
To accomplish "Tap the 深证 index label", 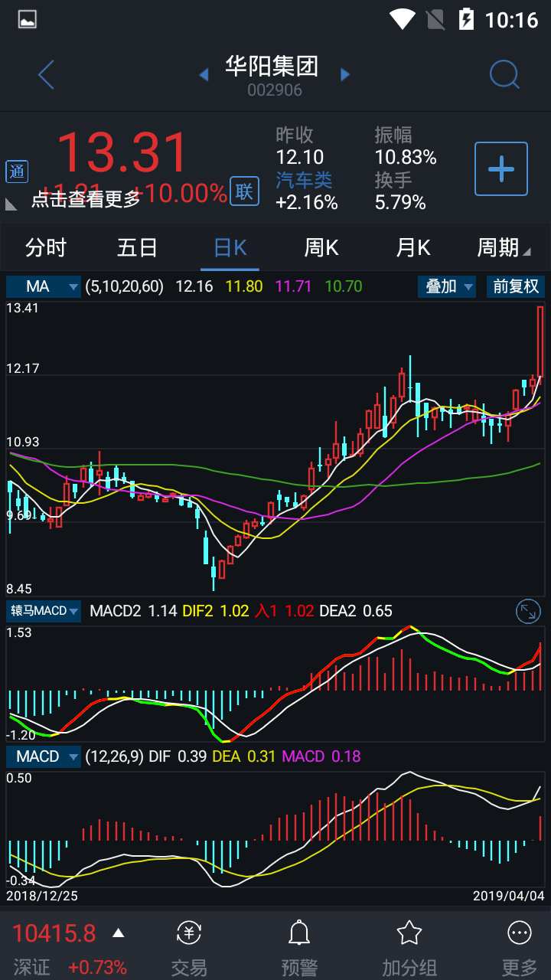I will (x=32, y=967).
